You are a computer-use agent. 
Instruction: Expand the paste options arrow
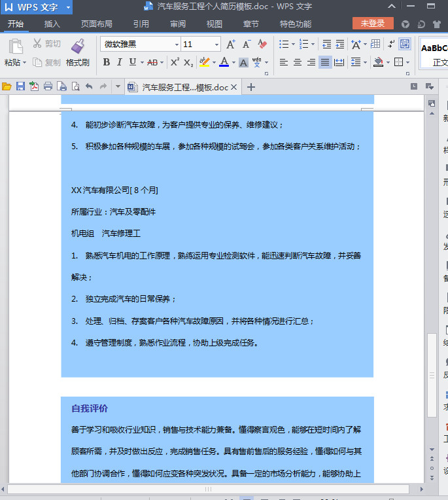pos(24,63)
